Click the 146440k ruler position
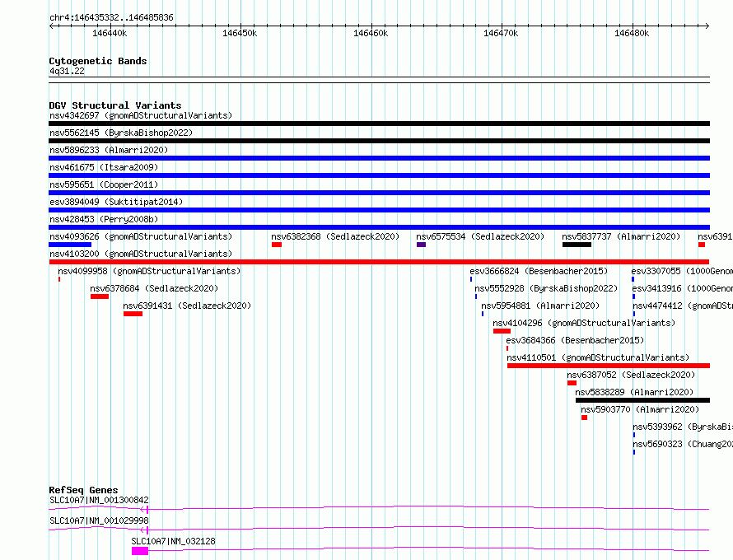Image resolution: width=733 pixels, height=560 pixels. pyautogui.click(x=110, y=33)
